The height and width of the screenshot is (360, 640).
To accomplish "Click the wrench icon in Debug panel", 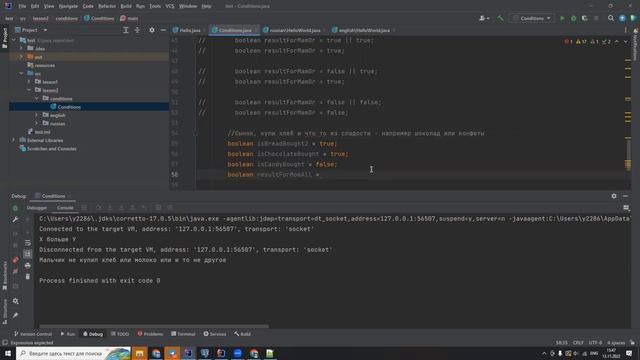I will 15,220.
